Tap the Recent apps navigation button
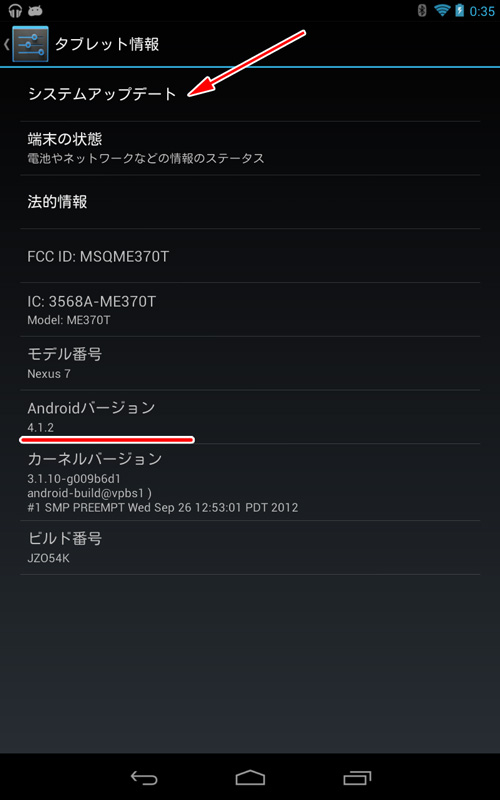The image size is (500, 800). tap(357, 777)
